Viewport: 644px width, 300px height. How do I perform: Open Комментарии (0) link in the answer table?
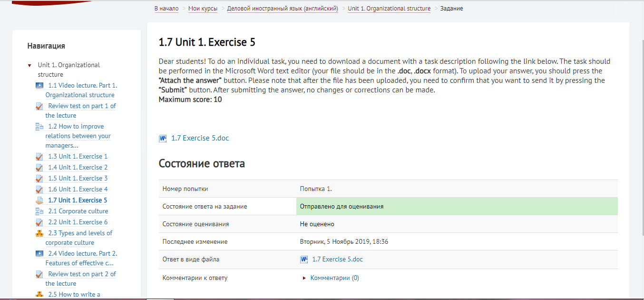(334, 278)
